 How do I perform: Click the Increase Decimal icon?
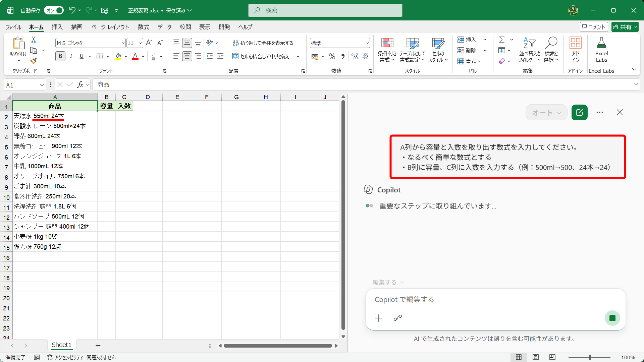coord(355,56)
